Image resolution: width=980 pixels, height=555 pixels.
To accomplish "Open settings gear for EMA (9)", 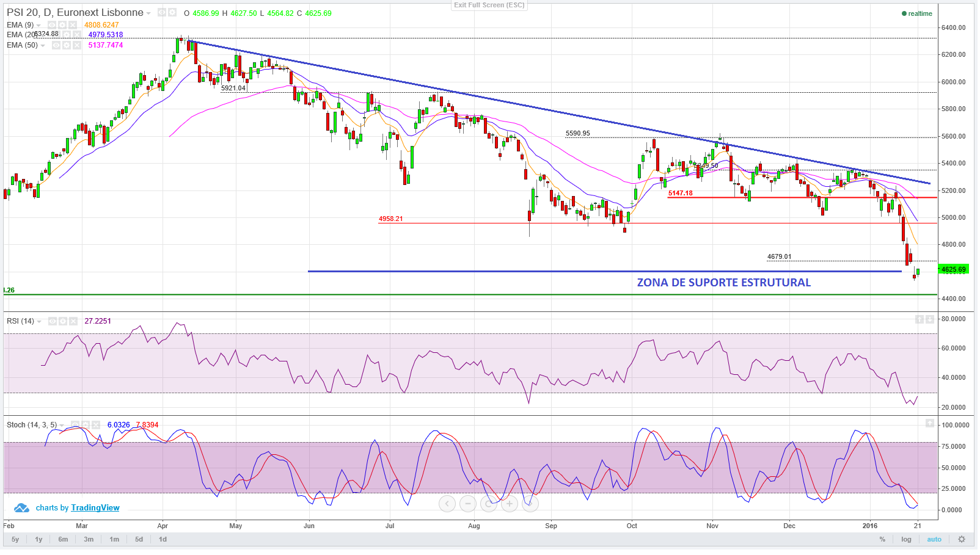I will tap(62, 25).
